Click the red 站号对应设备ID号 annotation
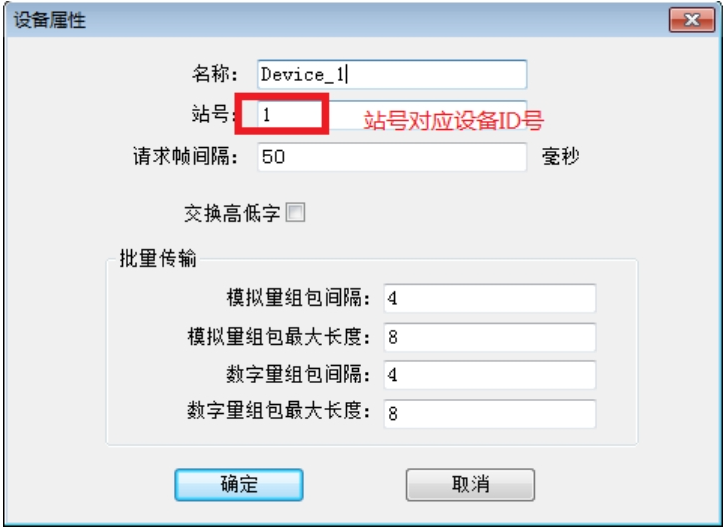This screenshot has height=528, width=723. coord(454,121)
